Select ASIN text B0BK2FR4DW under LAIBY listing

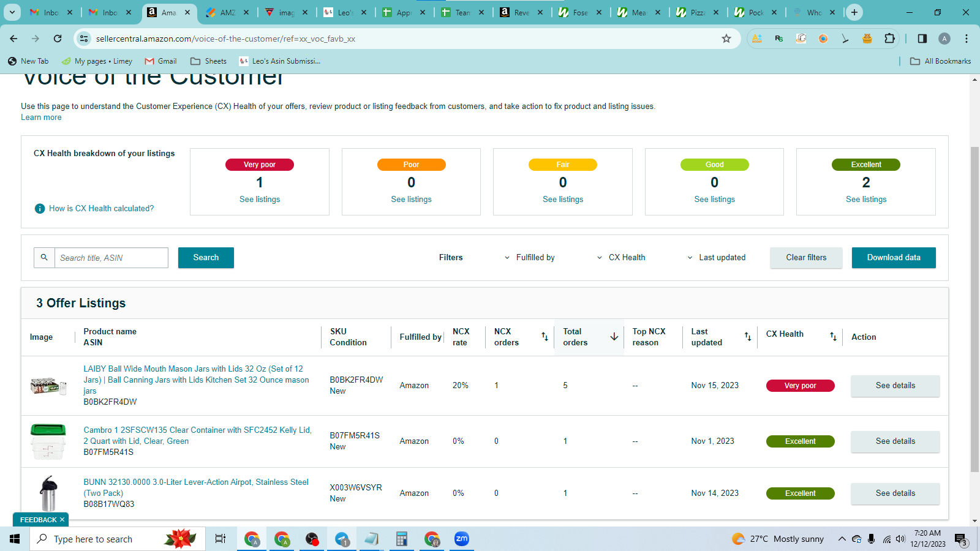pos(110,402)
